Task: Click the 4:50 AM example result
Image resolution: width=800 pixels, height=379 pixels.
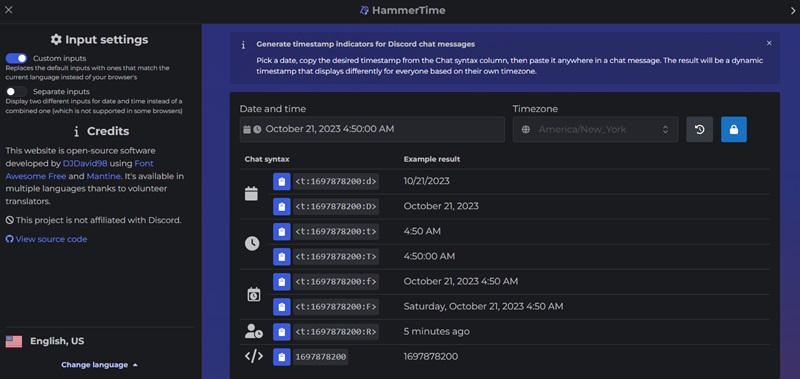Action: pyautogui.click(x=422, y=231)
